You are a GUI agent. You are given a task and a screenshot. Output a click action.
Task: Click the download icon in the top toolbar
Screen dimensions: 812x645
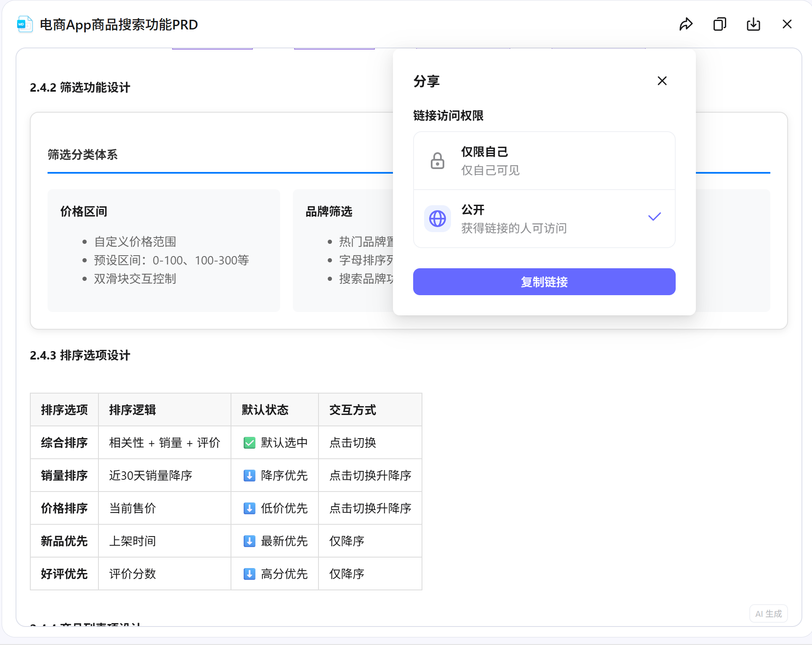pos(754,24)
